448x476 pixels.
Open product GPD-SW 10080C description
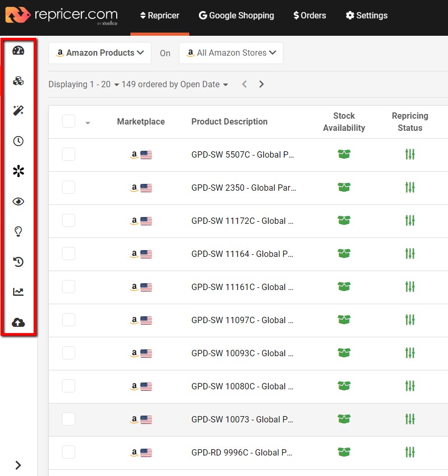[242, 386]
